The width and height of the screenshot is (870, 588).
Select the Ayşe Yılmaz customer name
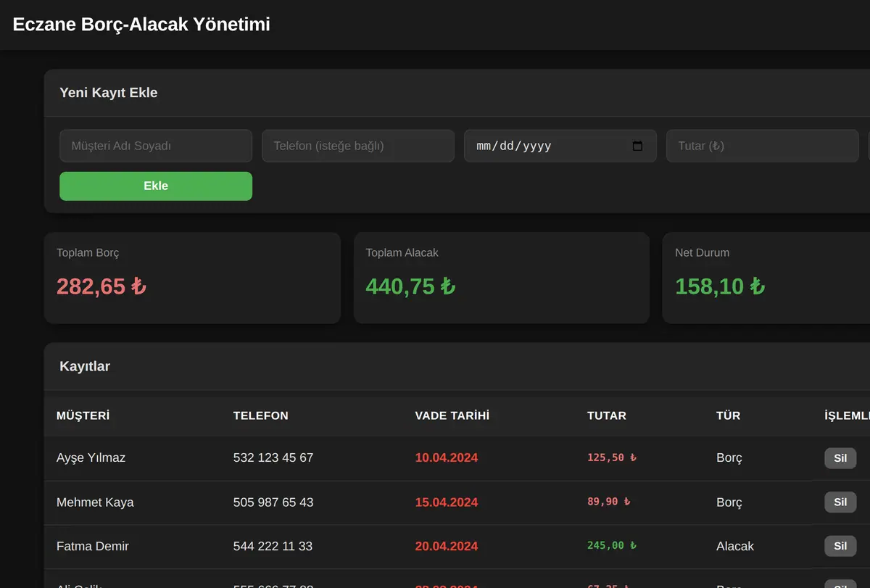91,457
